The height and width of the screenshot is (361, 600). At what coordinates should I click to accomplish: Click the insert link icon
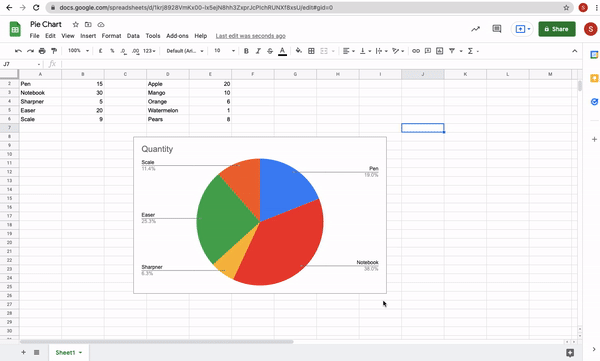[x=416, y=51]
